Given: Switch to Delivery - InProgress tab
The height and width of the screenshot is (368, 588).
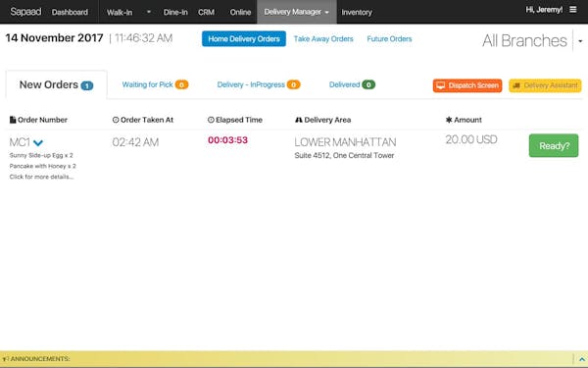Looking at the screenshot, I should click(x=259, y=84).
